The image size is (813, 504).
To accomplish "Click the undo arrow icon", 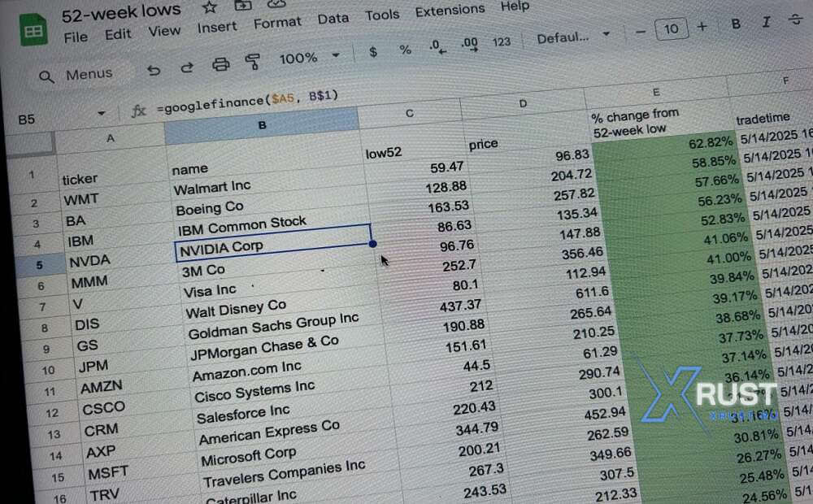I will (x=154, y=70).
